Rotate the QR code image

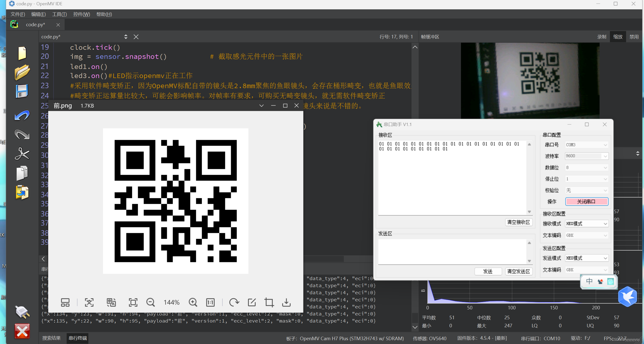tap(234, 302)
